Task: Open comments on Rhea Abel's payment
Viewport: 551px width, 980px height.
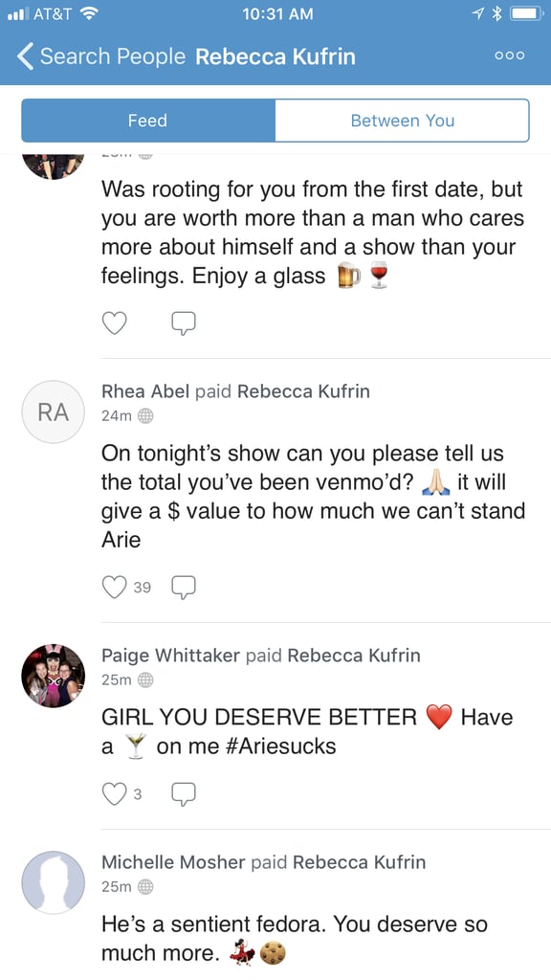Action: [183, 586]
